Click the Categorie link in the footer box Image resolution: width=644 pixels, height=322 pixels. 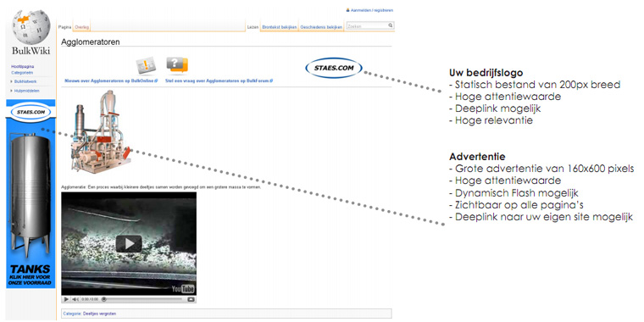(x=71, y=314)
